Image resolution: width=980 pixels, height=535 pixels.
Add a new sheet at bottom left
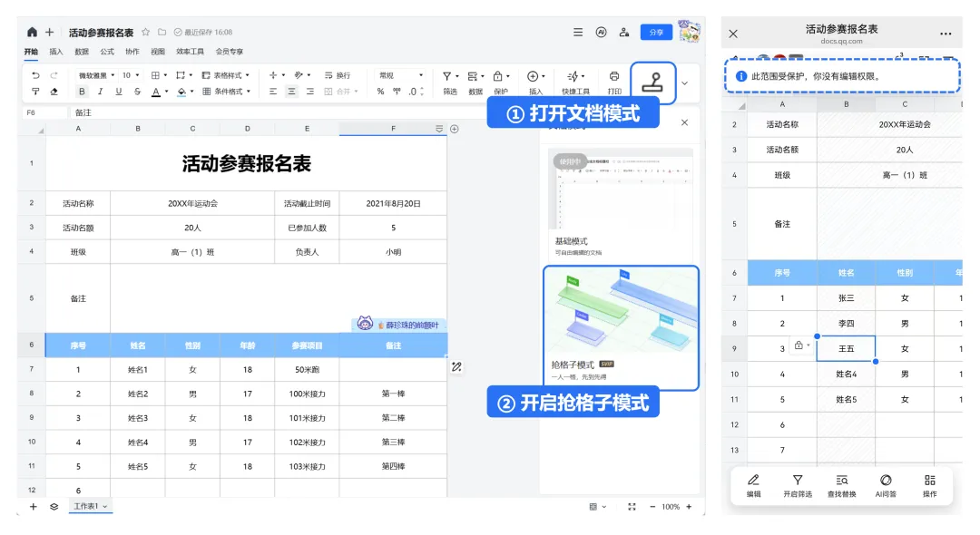[34, 507]
